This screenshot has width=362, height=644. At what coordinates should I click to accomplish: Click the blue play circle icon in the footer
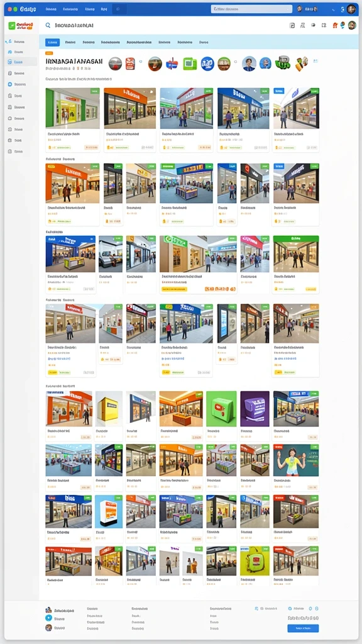coord(48,618)
